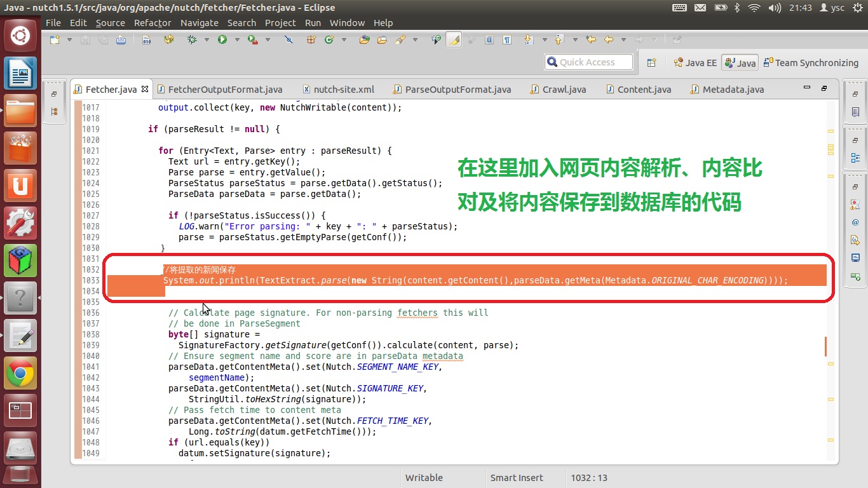Maximize the editor area
The image size is (868, 488).
[824, 88]
